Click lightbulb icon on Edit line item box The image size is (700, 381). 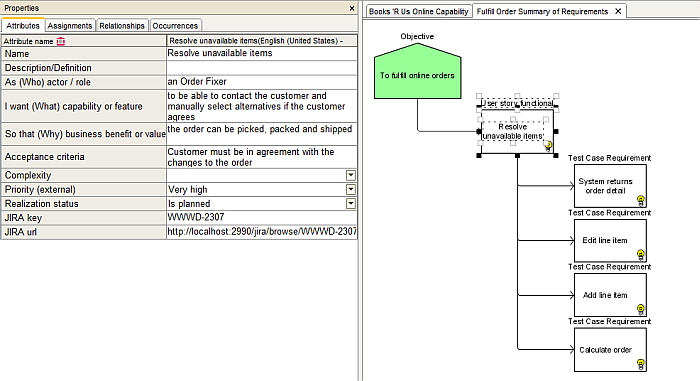641,255
